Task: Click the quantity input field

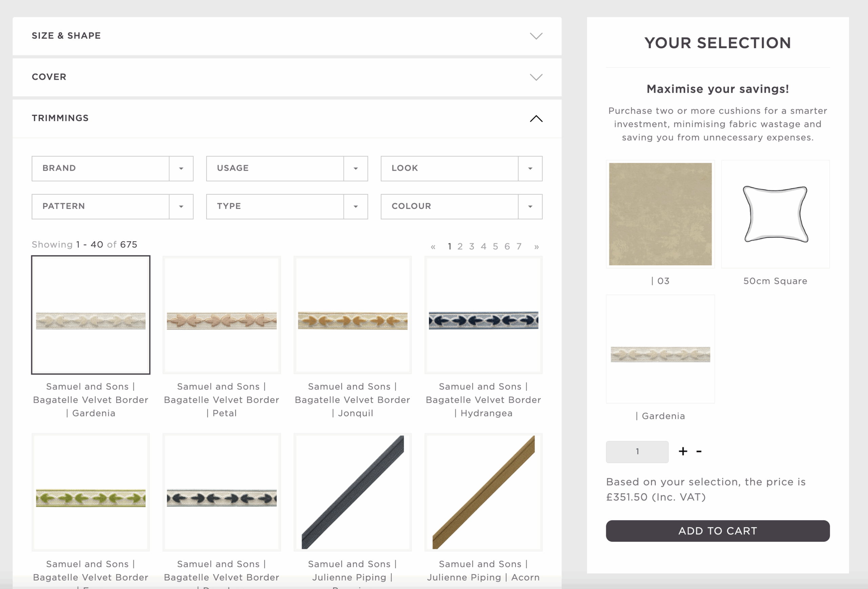Action: point(637,452)
